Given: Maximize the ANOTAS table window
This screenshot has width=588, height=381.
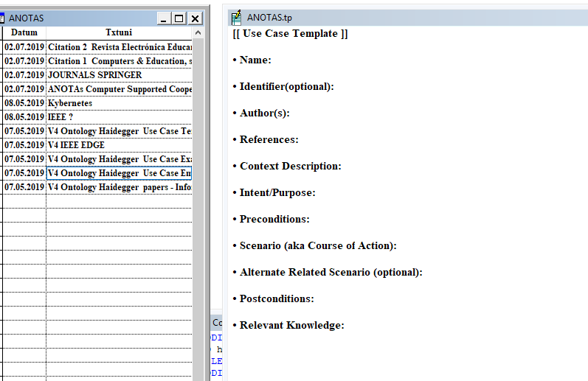Looking at the screenshot, I should 179,18.
